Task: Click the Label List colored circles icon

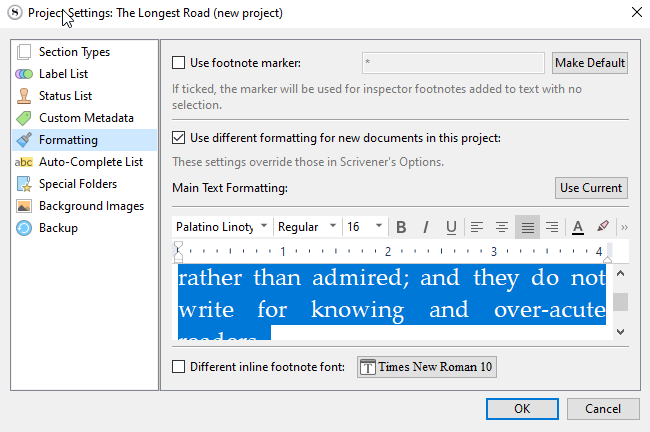Action: pos(24,74)
